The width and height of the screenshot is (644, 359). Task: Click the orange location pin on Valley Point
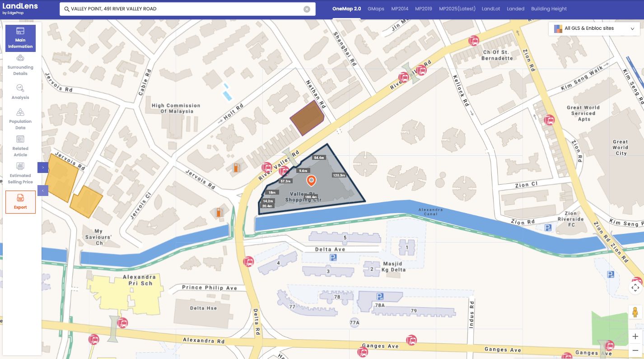(x=311, y=181)
